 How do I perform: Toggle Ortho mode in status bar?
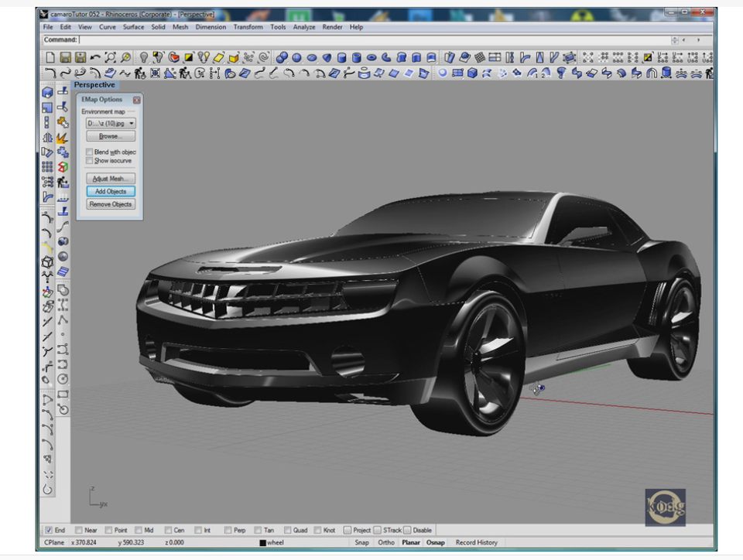386,542
